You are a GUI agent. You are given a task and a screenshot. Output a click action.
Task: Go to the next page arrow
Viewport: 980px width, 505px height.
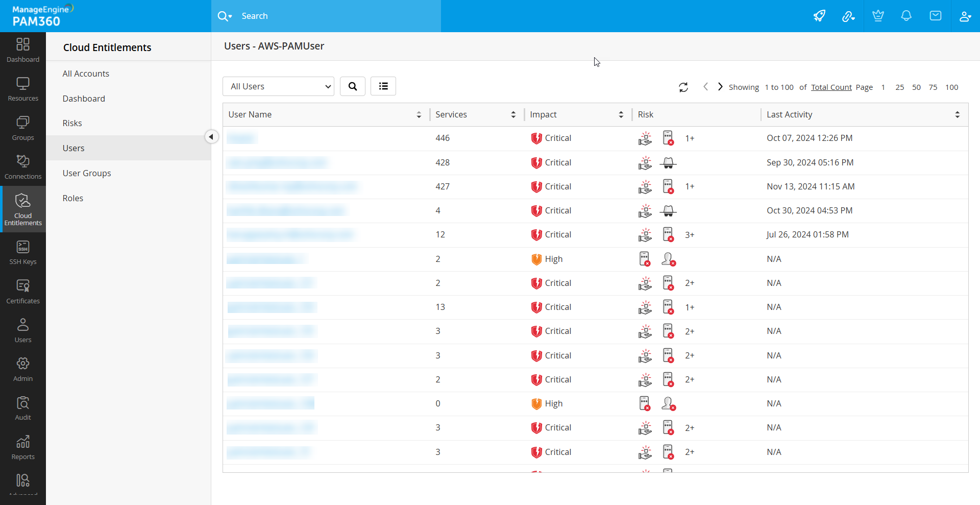[x=720, y=87]
